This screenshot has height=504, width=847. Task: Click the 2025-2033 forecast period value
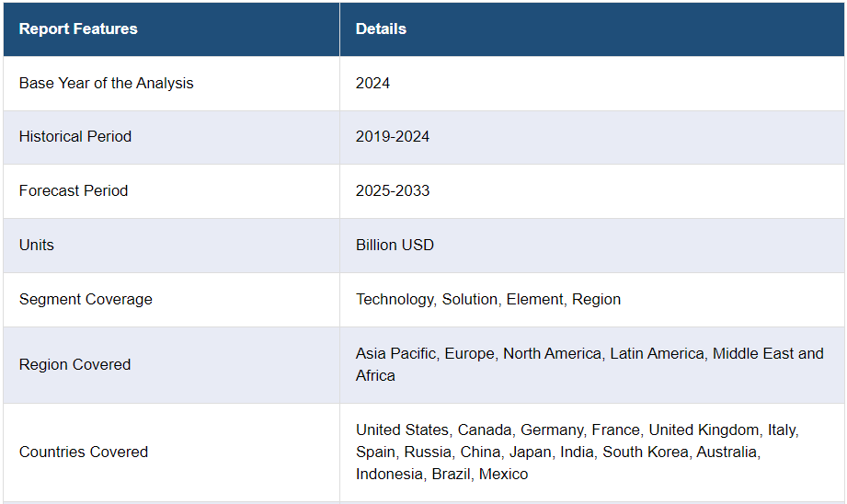[393, 190]
